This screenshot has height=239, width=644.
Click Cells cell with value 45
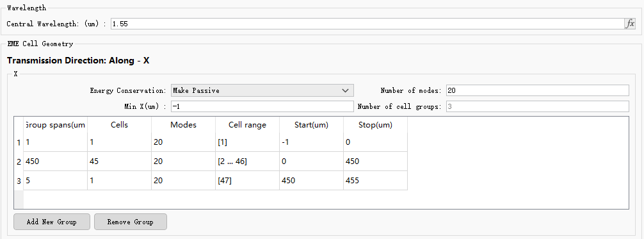point(119,161)
